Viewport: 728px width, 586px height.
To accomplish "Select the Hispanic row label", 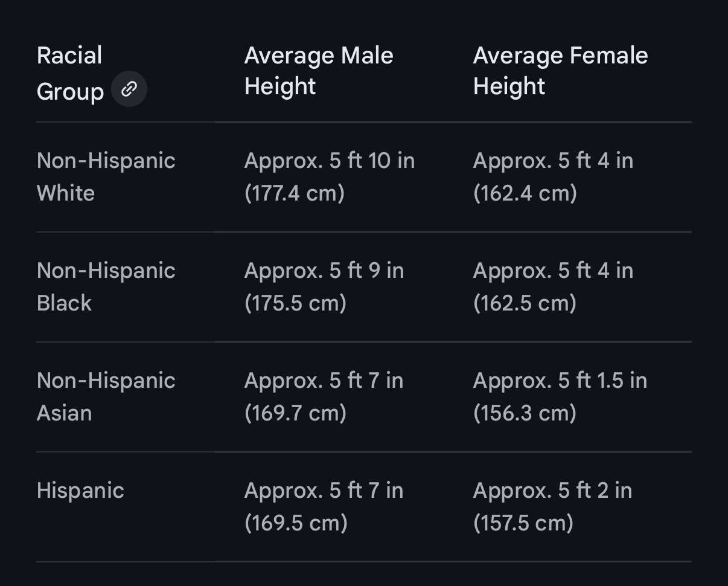I will (x=80, y=491).
